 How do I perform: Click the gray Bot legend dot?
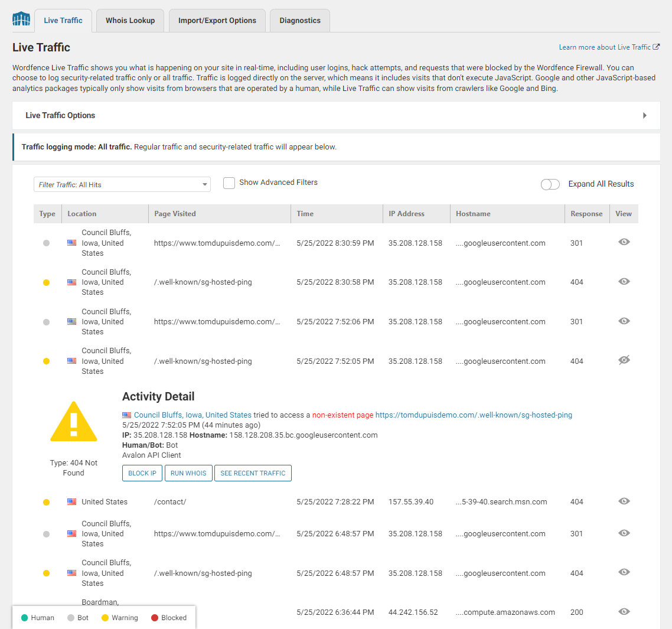(71, 618)
